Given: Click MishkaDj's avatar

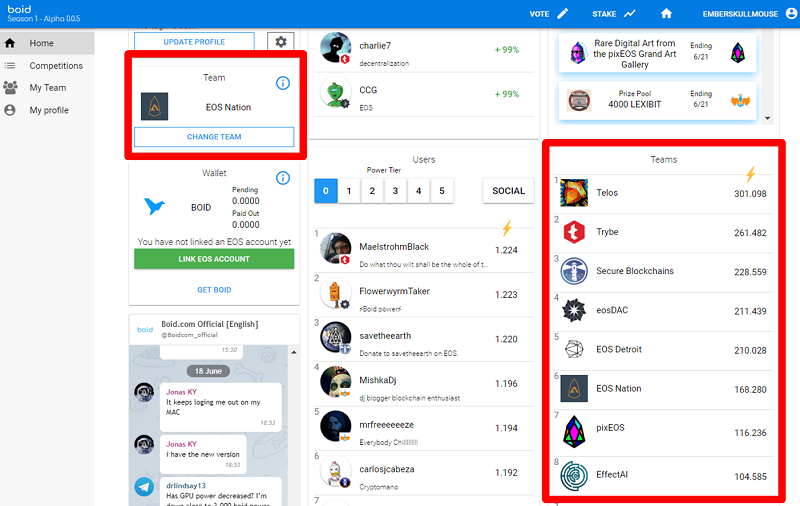Looking at the screenshot, I should (x=336, y=382).
